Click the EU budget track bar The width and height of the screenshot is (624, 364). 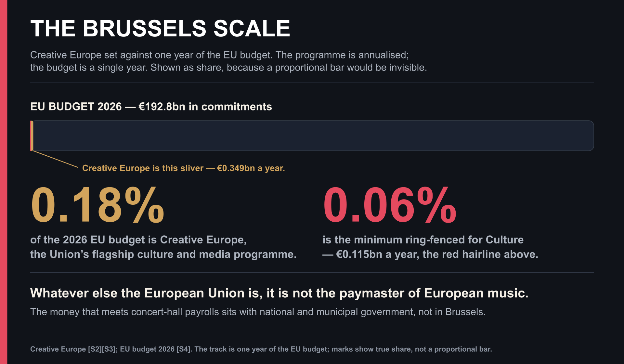pos(312,136)
